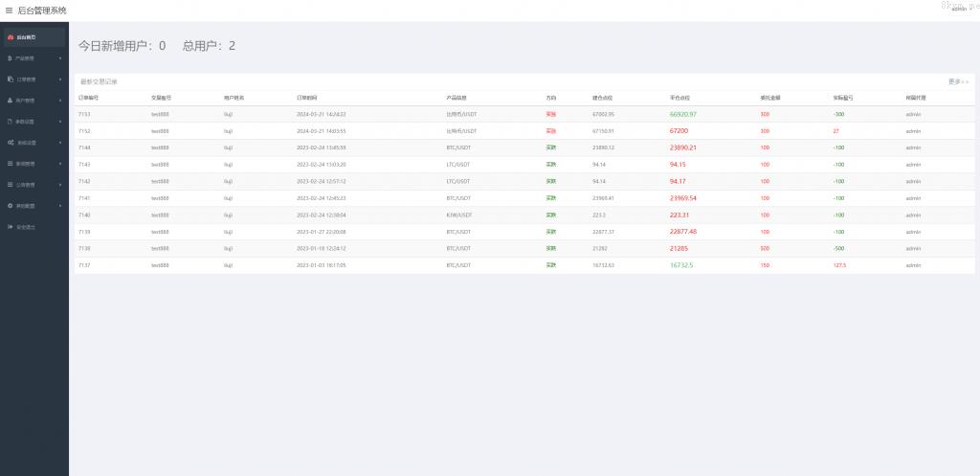Click the 用户管理 person icon in sidebar
This screenshot has width=980, height=476.
pos(11,101)
